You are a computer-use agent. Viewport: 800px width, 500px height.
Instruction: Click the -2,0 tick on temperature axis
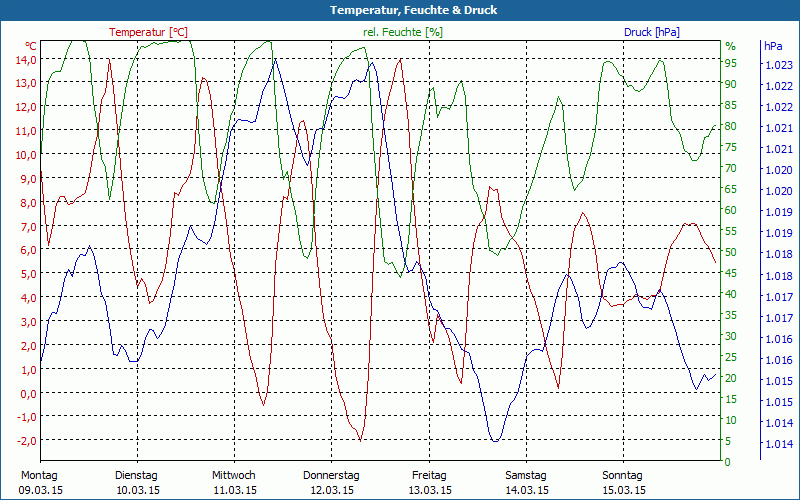click(25, 441)
